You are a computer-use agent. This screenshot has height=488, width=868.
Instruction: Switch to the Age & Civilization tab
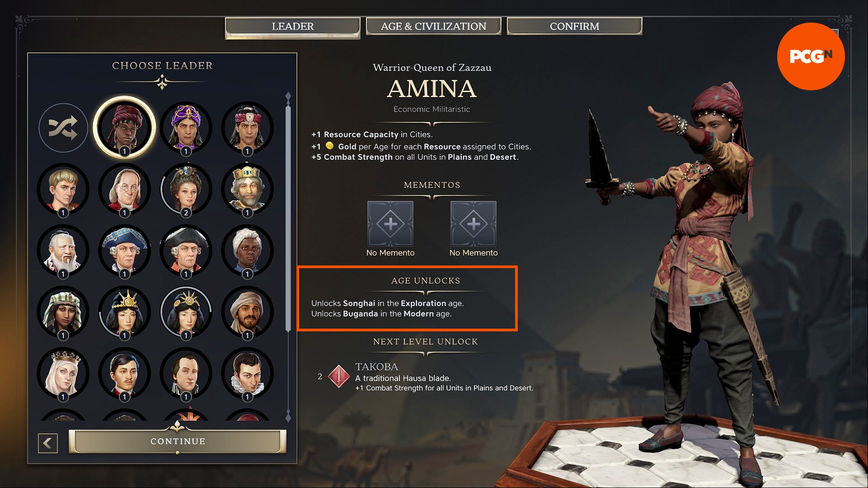point(433,26)
